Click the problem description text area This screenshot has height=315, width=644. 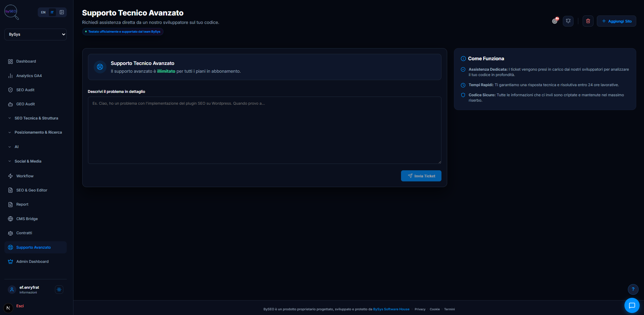(265, 130)
